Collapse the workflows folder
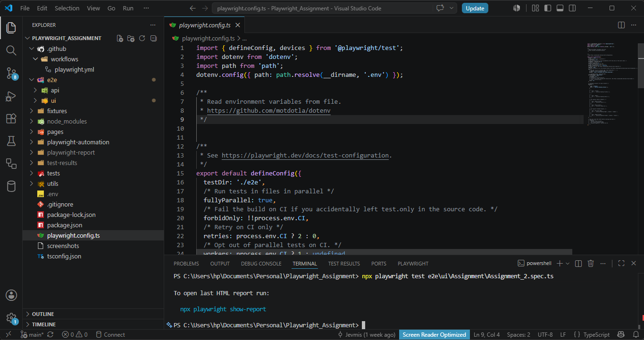 [x=65, y=59]
